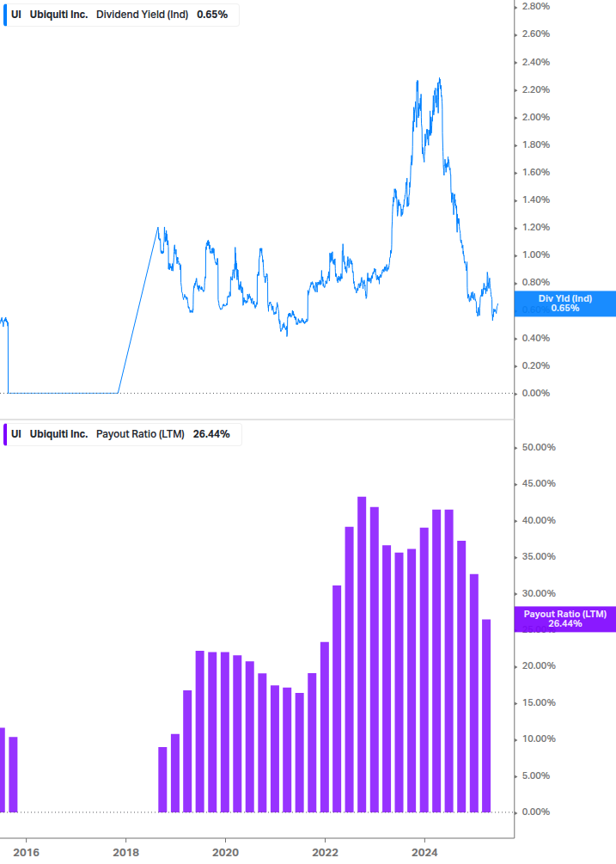Click the 2.80% dividend yield axis label
This screenshot has height=864, width=616.
tap(535, 7)
